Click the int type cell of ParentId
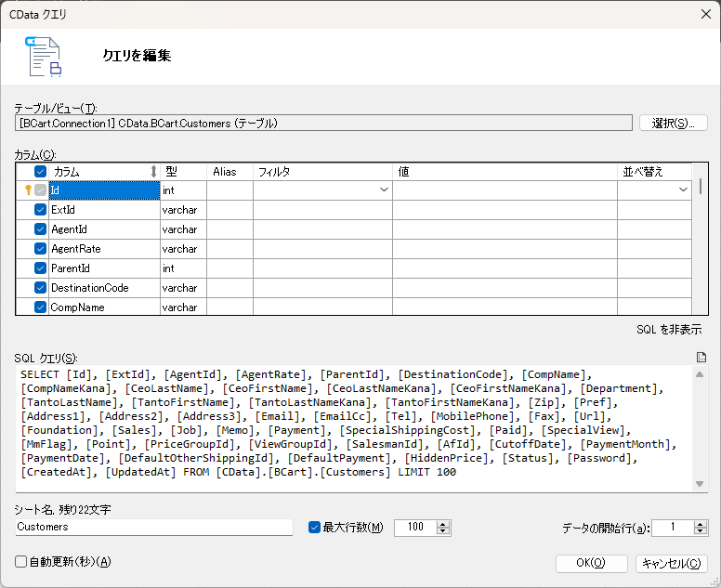 (183, 268)
